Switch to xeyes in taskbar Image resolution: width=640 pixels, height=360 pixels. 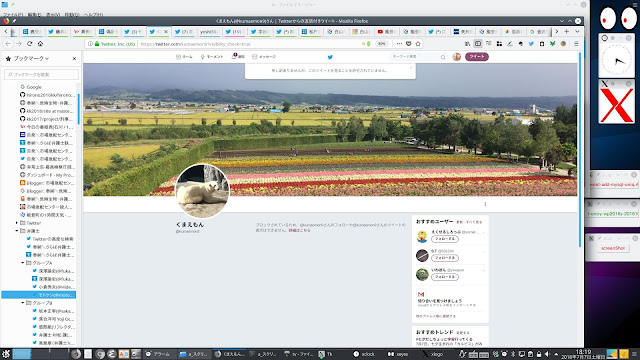coord(398,354)
